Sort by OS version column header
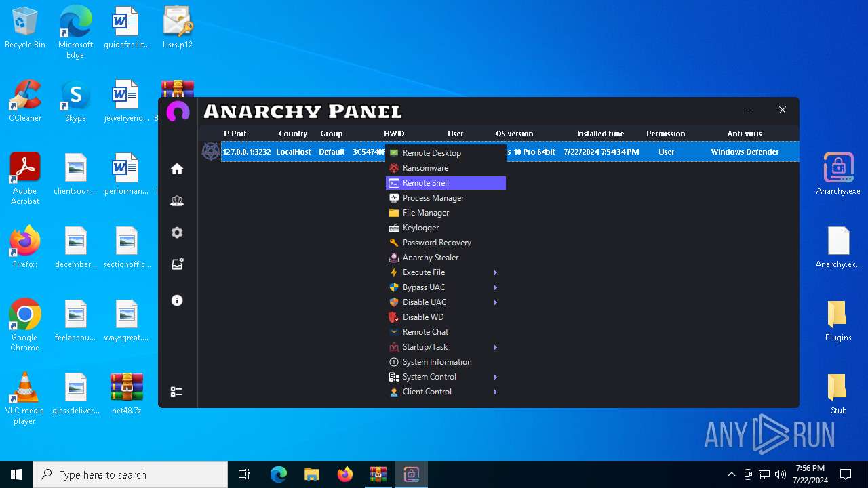868x488 pixels. tap(515, 134)
